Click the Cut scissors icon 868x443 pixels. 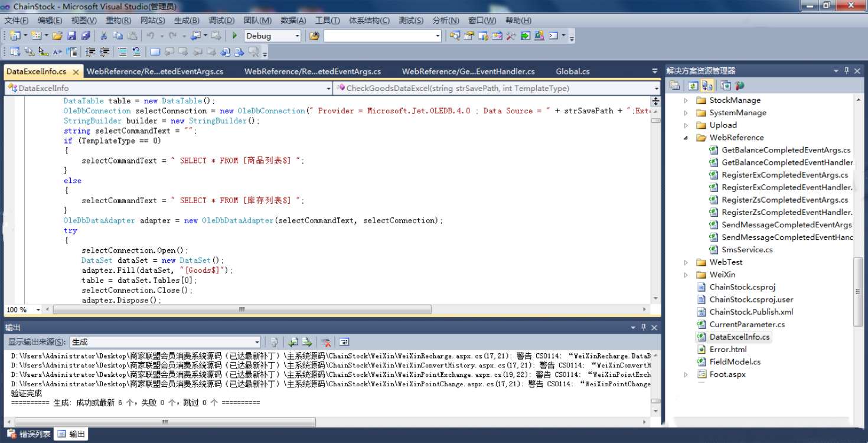[103, 36]
